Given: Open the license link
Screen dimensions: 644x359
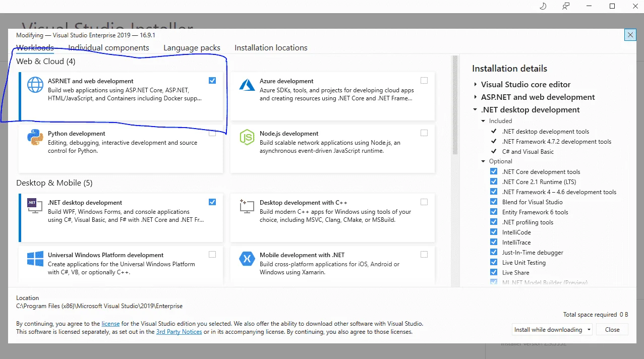Looking at the screenshot, I should click(110, 324).
